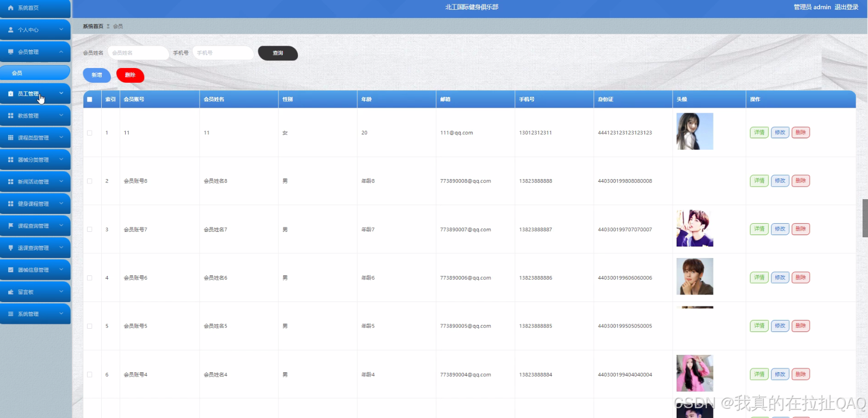Check the row checkbox for 会员账号4

pyautogui.click(x=90, y=374)
